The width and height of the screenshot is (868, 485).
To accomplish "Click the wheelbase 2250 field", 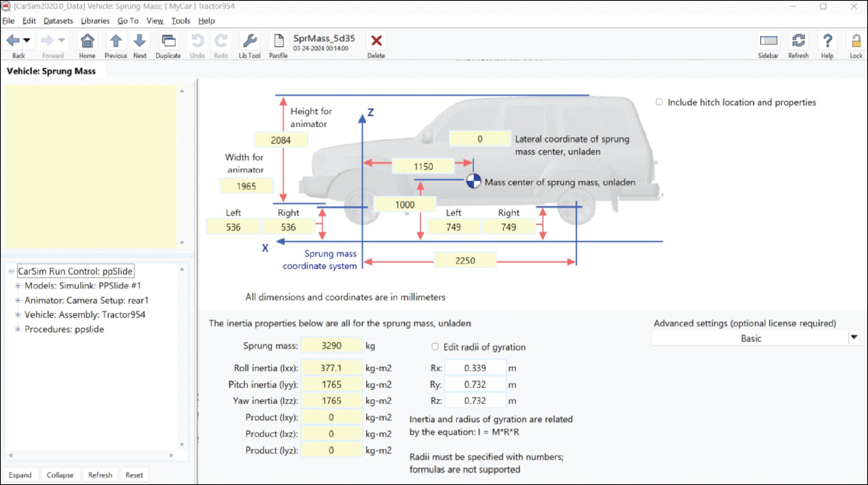I will pos(465,260).
